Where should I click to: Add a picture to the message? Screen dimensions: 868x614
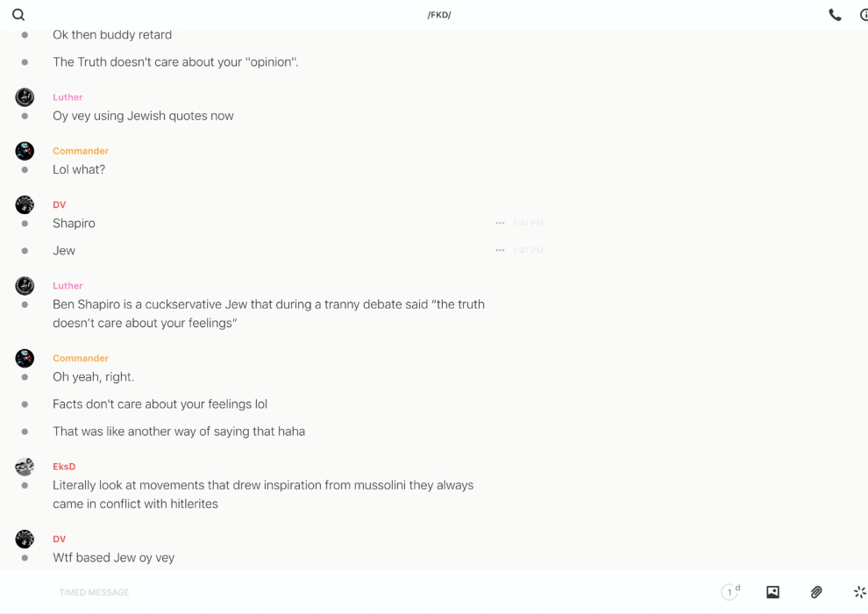point(772,592)
